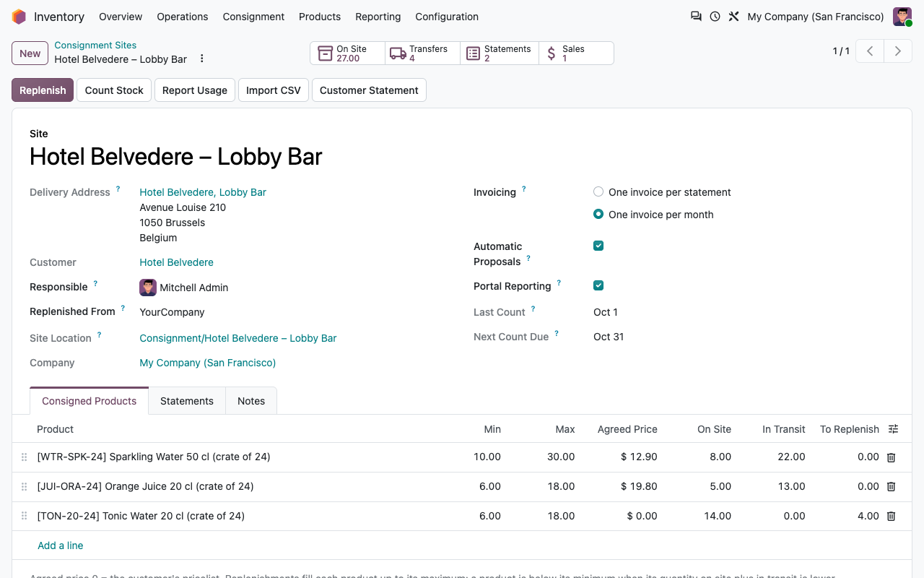Open the Products menu
This screenshot has width=924, height=578.
320,17
